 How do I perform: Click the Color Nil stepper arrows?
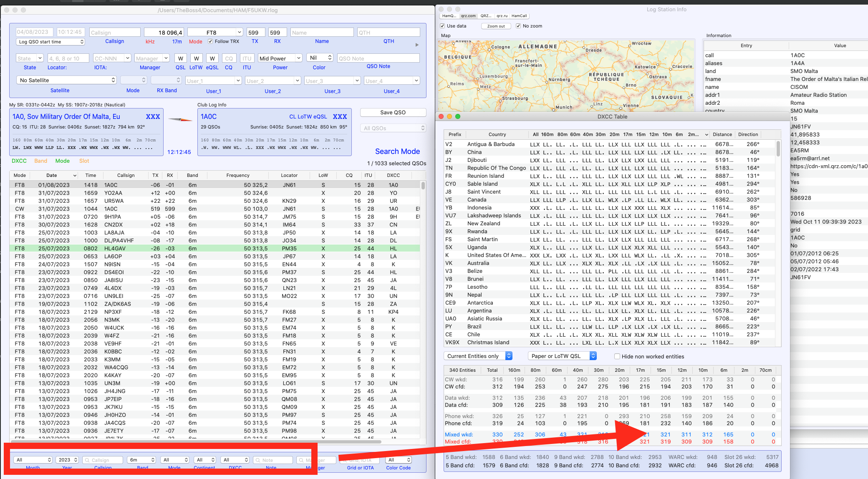pyautogui.click(x=330, y=58)
